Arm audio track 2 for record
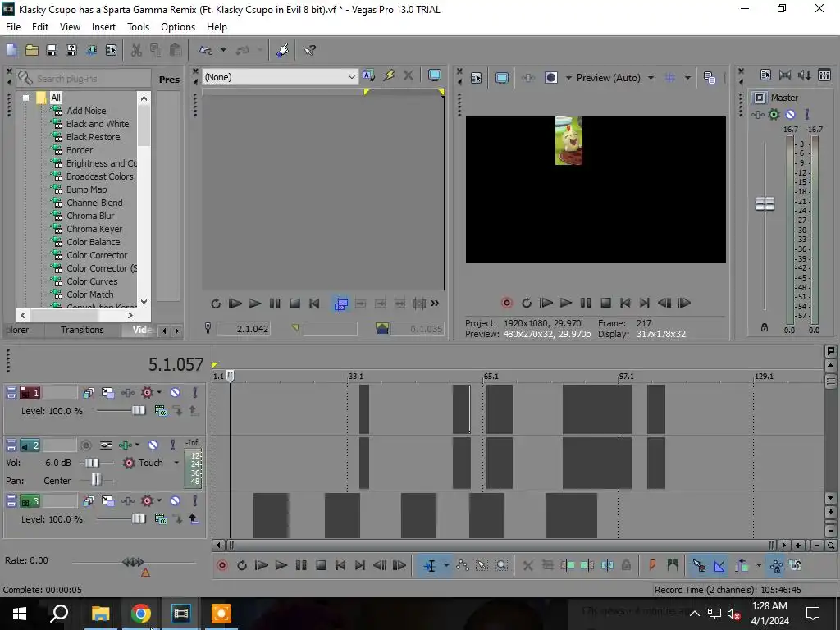Screen dimensions: 840x630 pyautogui.click(x=85, y=445)
